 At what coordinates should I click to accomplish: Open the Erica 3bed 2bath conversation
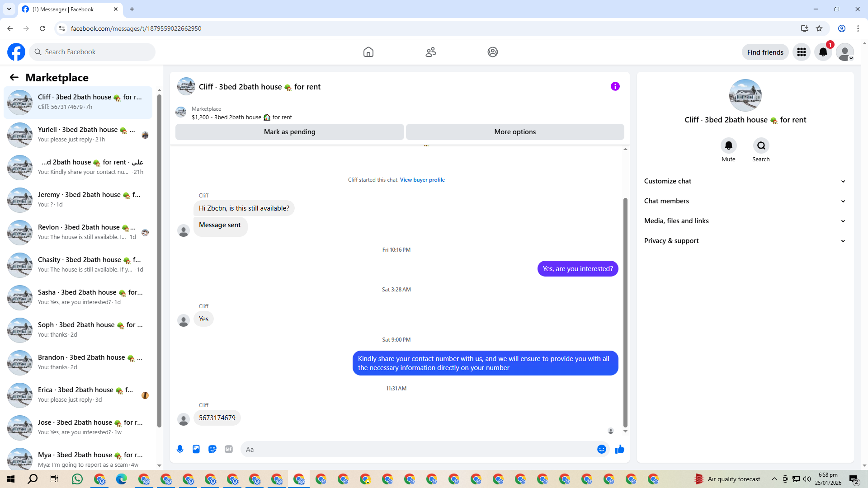click(78, 395)
